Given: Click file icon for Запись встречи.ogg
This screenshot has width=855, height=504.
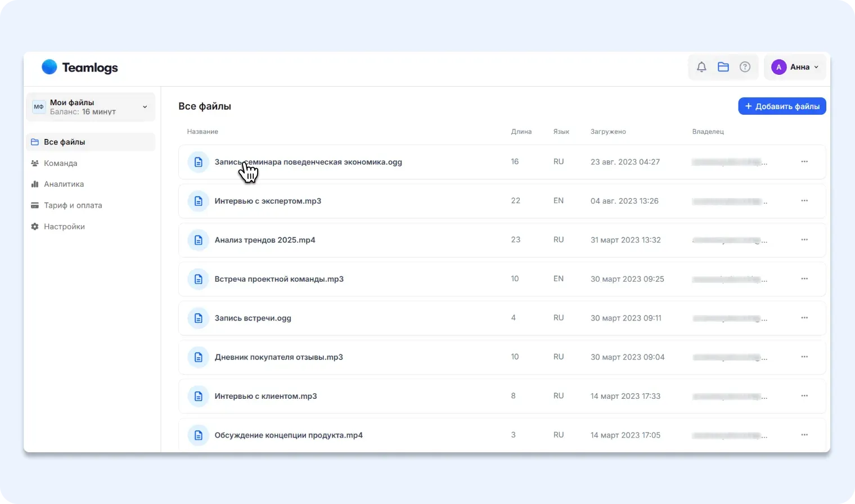Looking at the screenshot, I should [x=199, y=318].
